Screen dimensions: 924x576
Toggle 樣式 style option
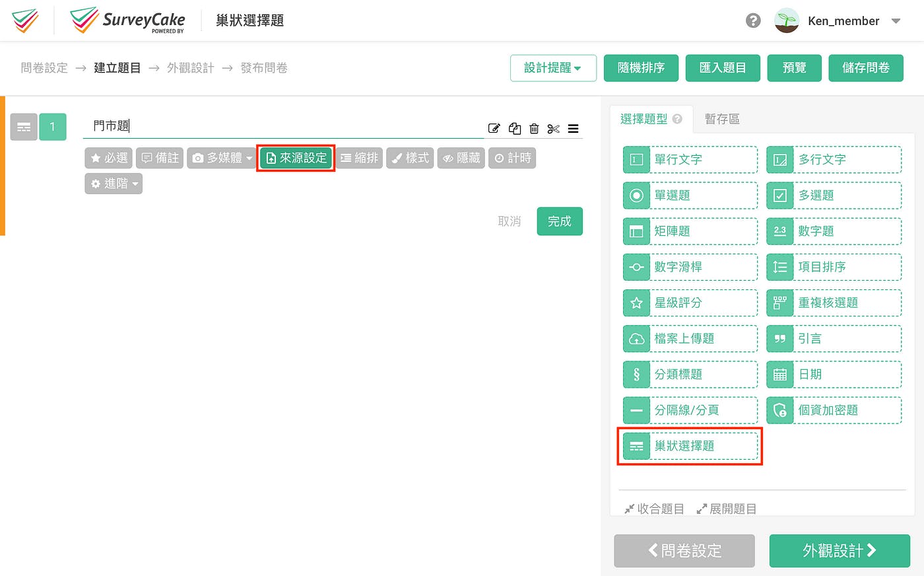[410, 158]
